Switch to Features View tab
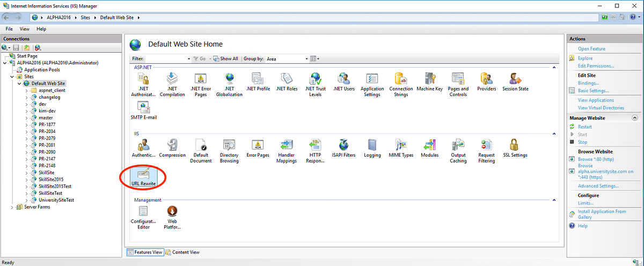The height and width of the screenshot is (266, 644). point(144,252)
